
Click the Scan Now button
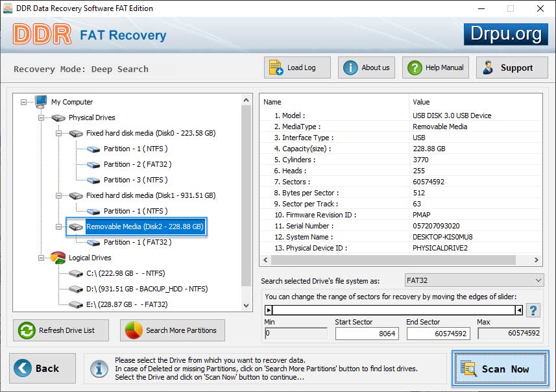click(x=500, y=368)
